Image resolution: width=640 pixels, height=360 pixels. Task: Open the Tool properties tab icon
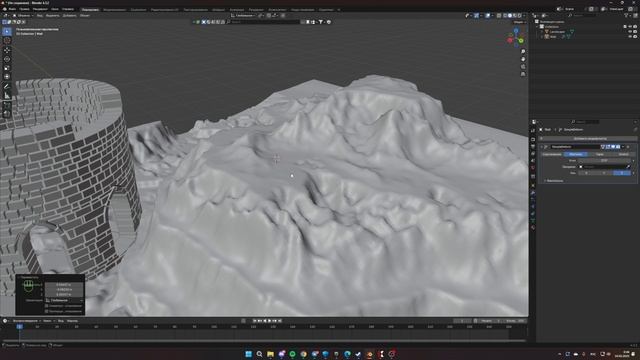click(x=533, y=131)
